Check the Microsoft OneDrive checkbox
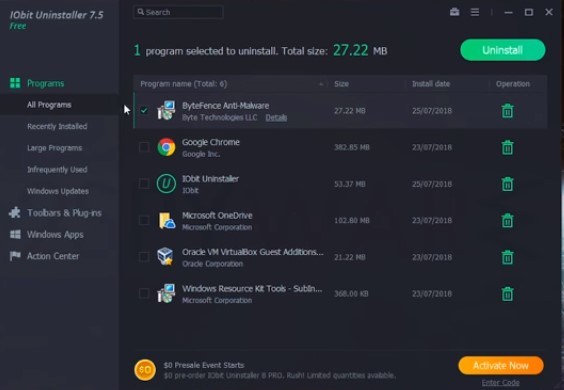564x390 pixels. tap(144, 220)
